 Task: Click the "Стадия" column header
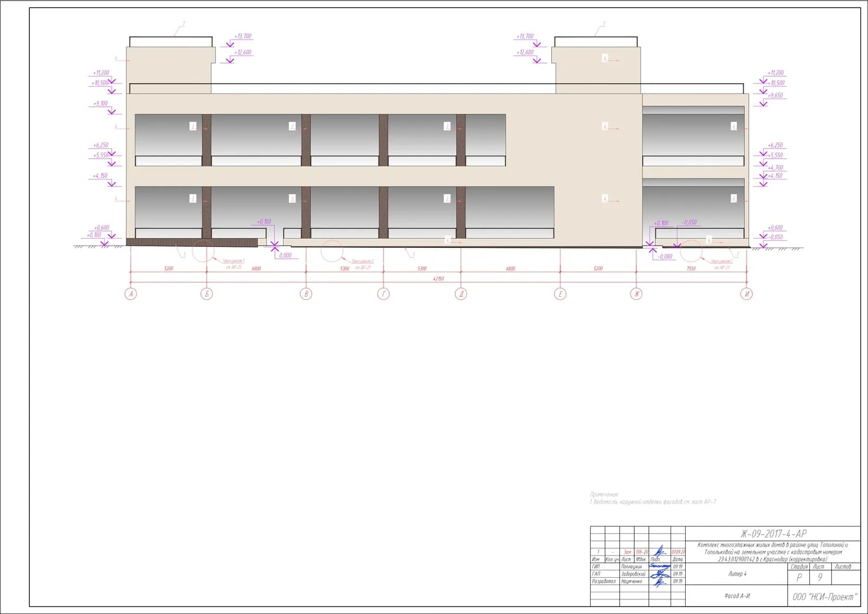[x=799, y=567]
